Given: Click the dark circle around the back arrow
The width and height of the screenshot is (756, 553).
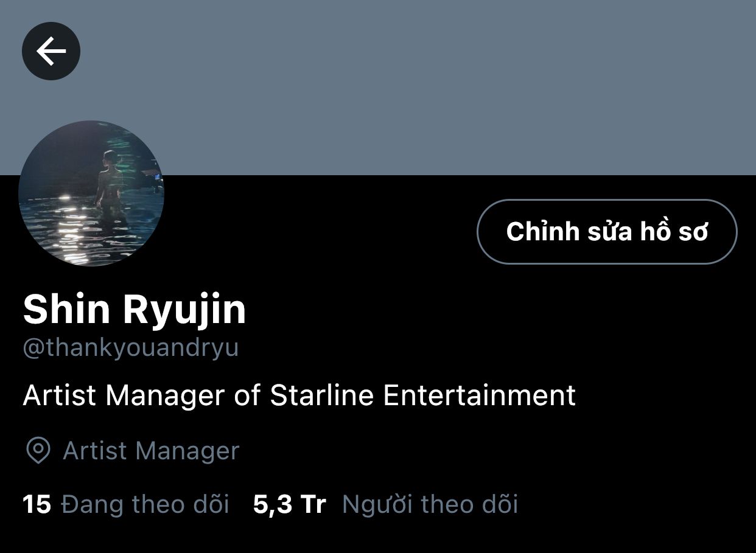Looking at the screenshot, I should click(x=51, y=51).
